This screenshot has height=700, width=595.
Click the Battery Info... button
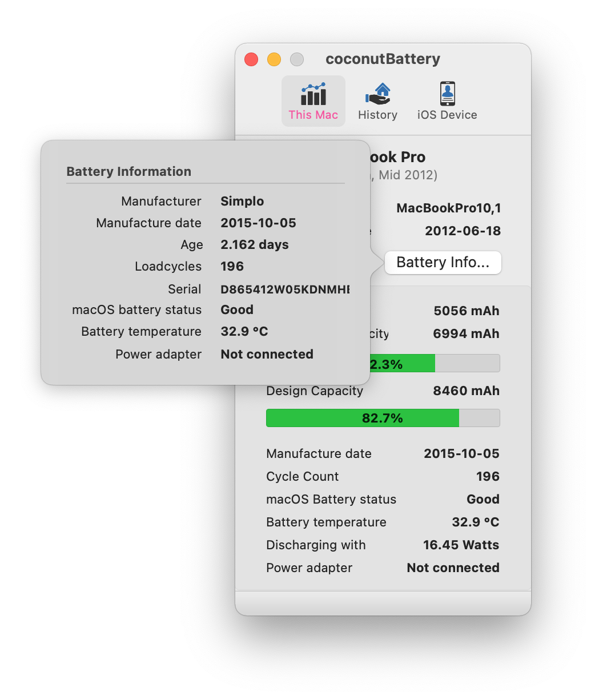click(x=443, y=263)
